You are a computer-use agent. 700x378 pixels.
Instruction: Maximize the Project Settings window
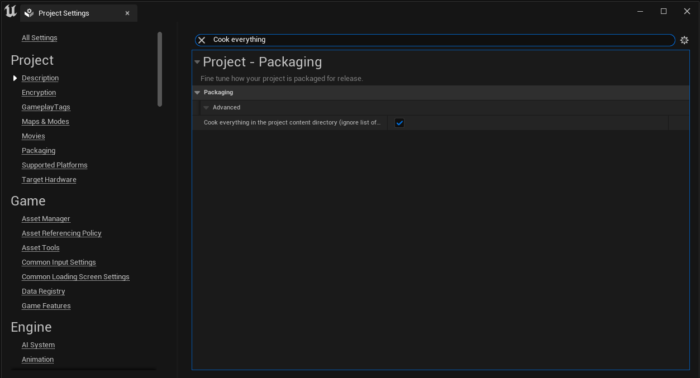click(x=664, y=11)
